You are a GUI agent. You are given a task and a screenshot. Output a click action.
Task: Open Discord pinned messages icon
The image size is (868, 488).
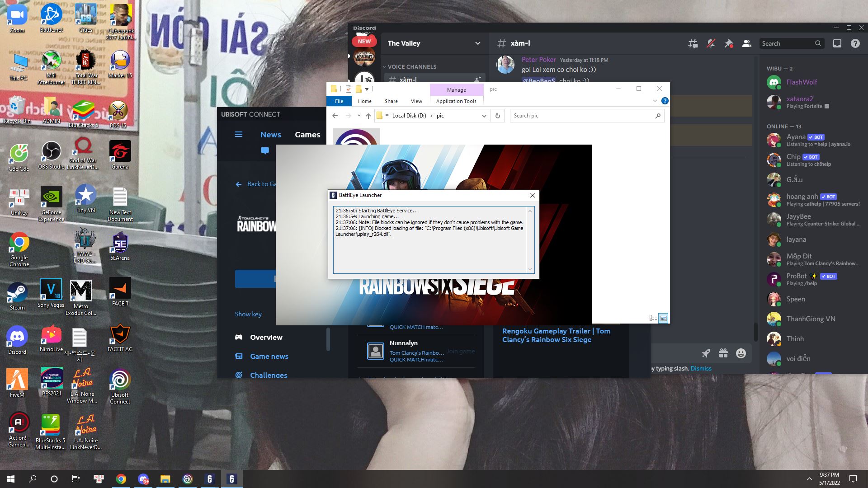point(729,43)
